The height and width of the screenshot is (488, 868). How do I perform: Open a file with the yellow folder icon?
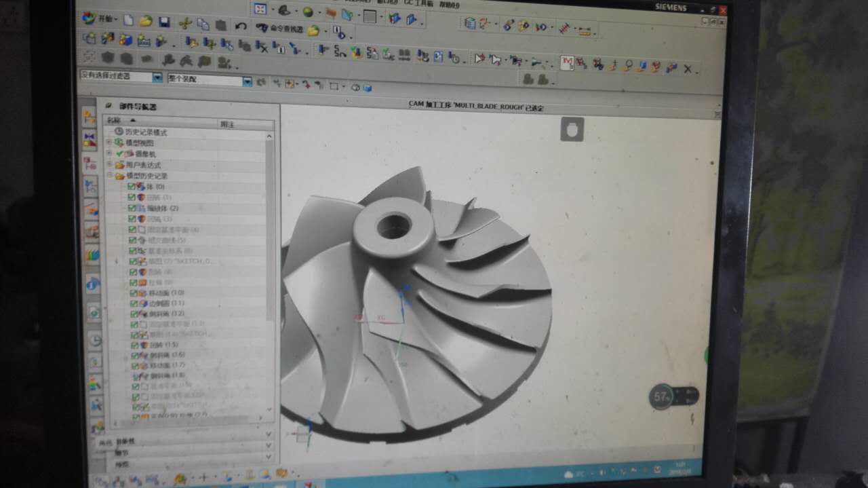[x=146, y=21]
